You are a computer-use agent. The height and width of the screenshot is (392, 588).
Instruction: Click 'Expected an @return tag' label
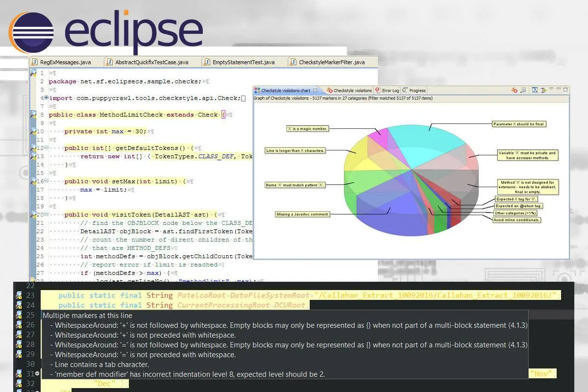[x=518, y=206]
